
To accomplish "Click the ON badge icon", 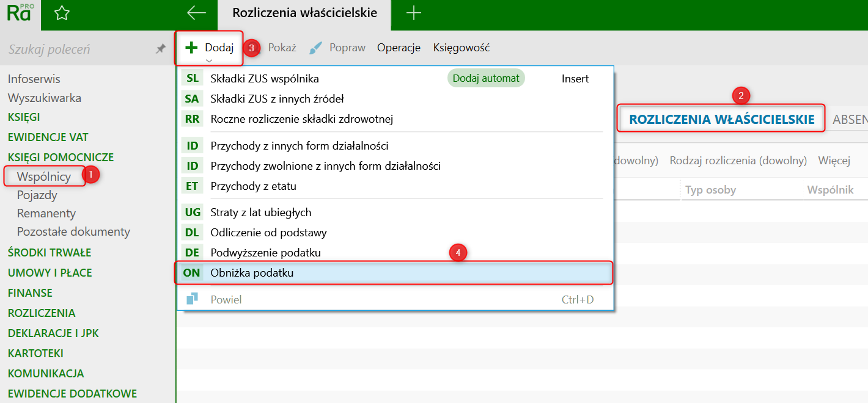I will [x=192, y=272].
